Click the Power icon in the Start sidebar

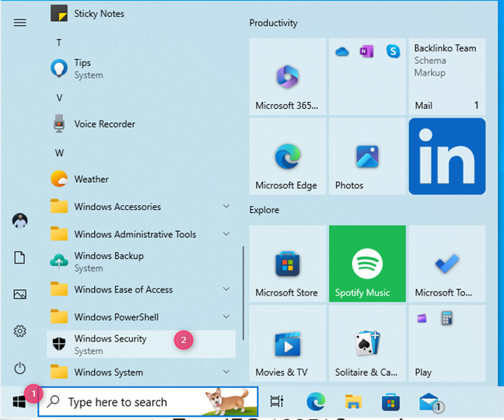click(20, 368)
